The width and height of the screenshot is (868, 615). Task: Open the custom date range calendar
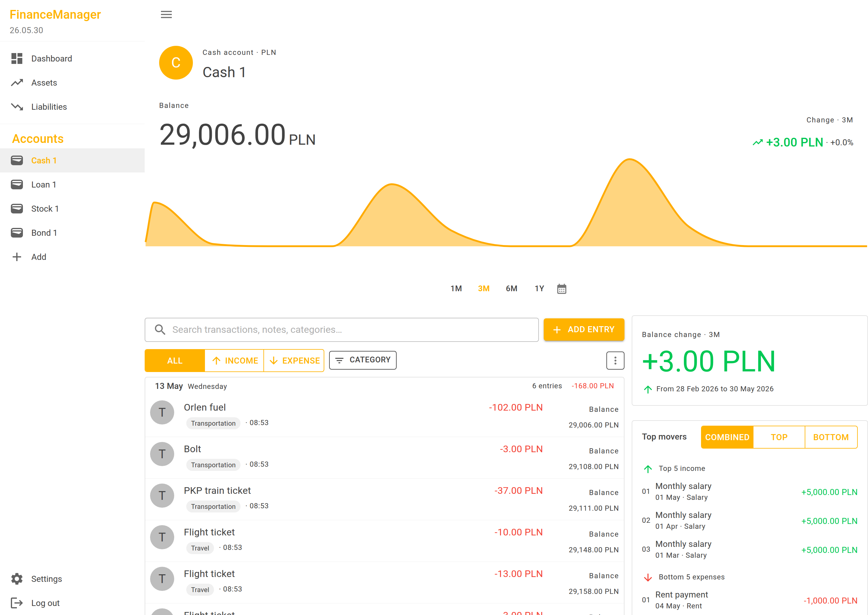point(561,289)
